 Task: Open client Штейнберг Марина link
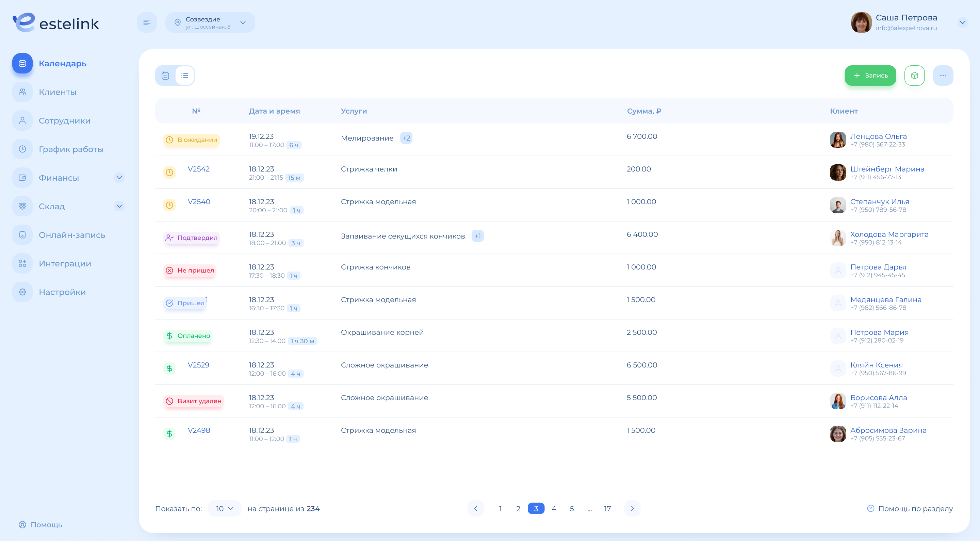887,169
